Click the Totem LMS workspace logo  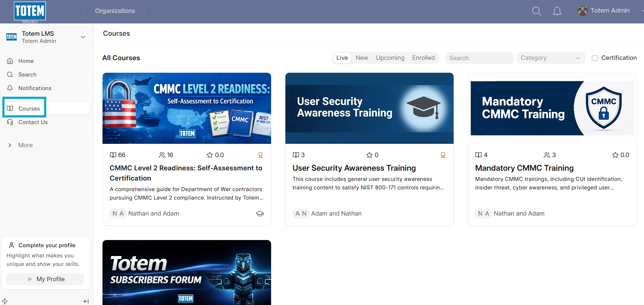pyautogui.click(x=12, y=37)
